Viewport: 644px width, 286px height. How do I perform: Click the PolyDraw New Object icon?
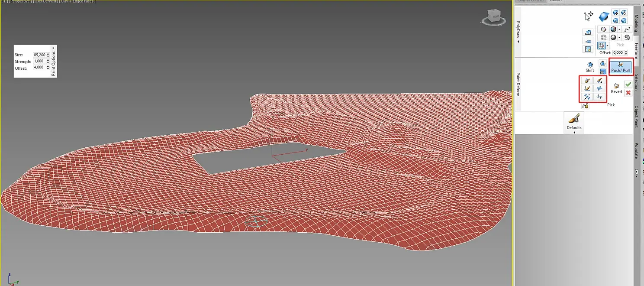[x=588, y=32]
